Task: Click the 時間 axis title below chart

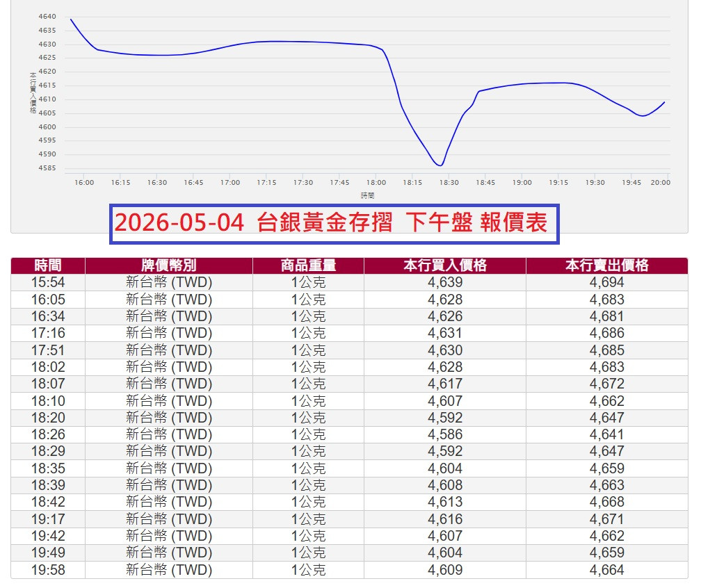Action: pos(367,195)
